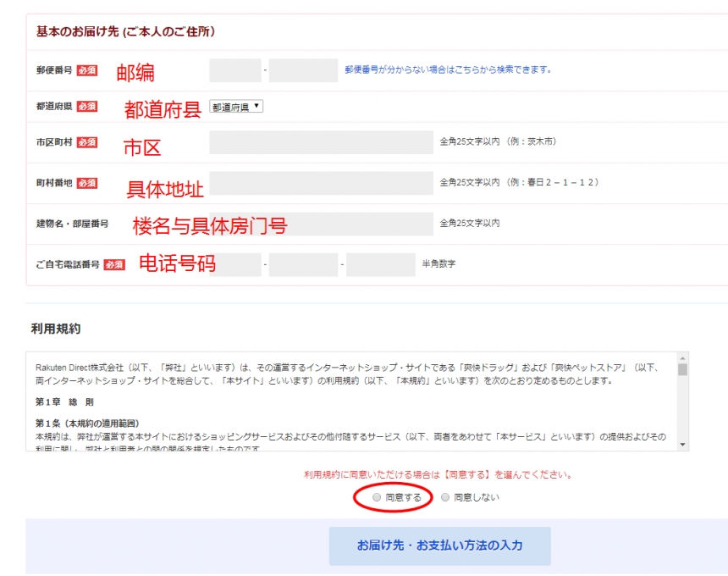The height and width of the screenshot is (576, 728).
Task: Click the 郵便番号 field label
Action: (x=54, y=70)
